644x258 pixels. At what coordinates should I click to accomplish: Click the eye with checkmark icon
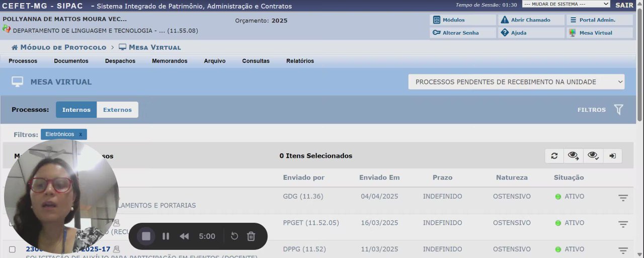click(593, 156)
